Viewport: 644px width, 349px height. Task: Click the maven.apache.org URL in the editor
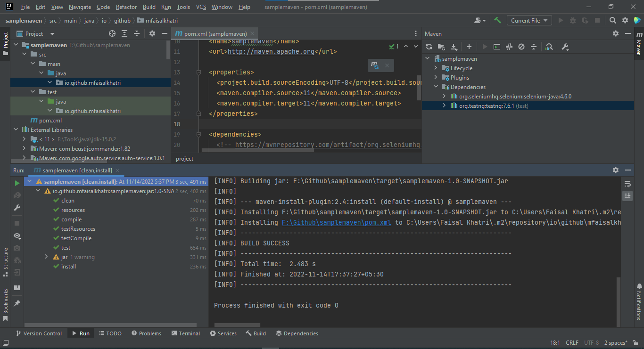[x=271, y=51]
